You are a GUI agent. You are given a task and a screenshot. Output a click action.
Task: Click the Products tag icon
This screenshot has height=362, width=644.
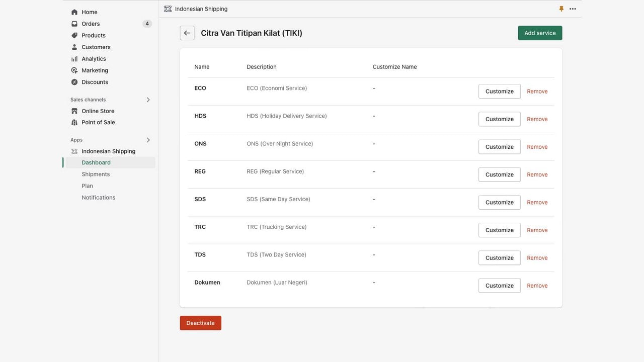tap(74, 35)
